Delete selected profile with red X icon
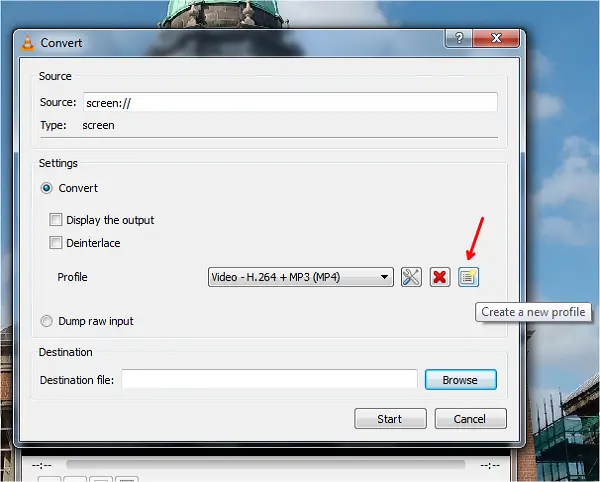Image resolution: width=600 pixels, height=482 pixels. tap(440, 277)
